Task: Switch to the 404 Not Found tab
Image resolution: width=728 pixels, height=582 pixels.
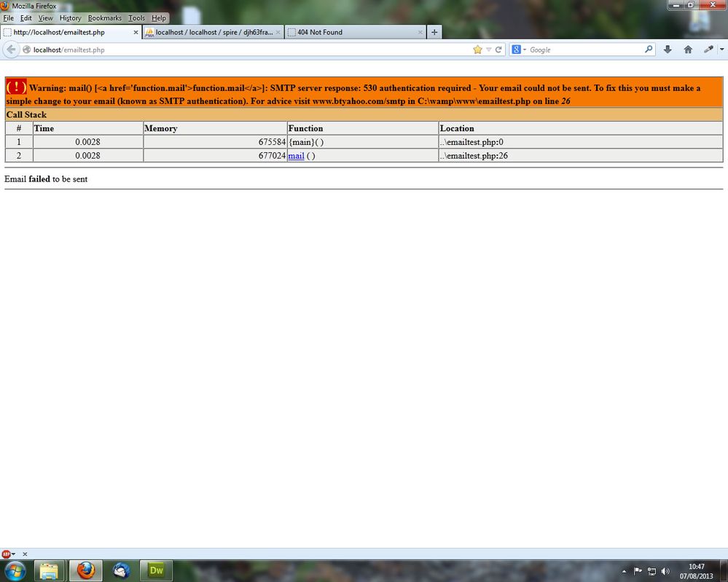Action: [x=355, y=32]
